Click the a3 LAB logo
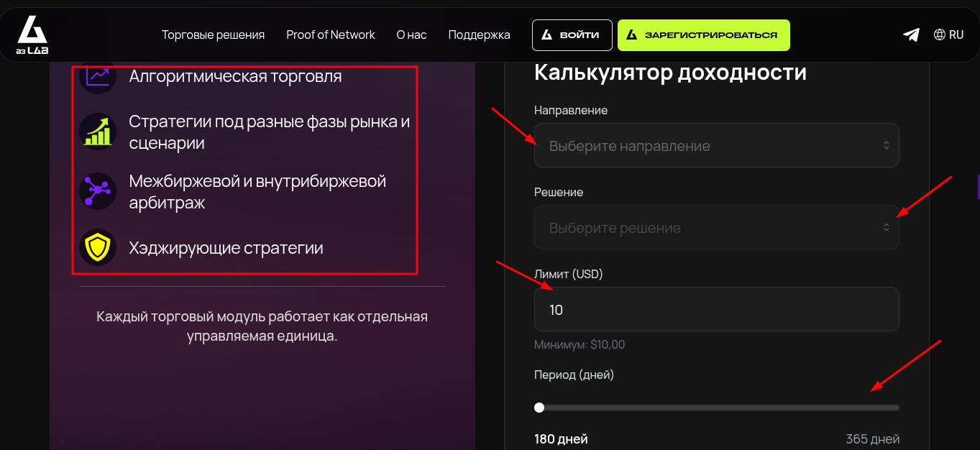This screenshot has width=980, height=450. (x=32, y=35)
